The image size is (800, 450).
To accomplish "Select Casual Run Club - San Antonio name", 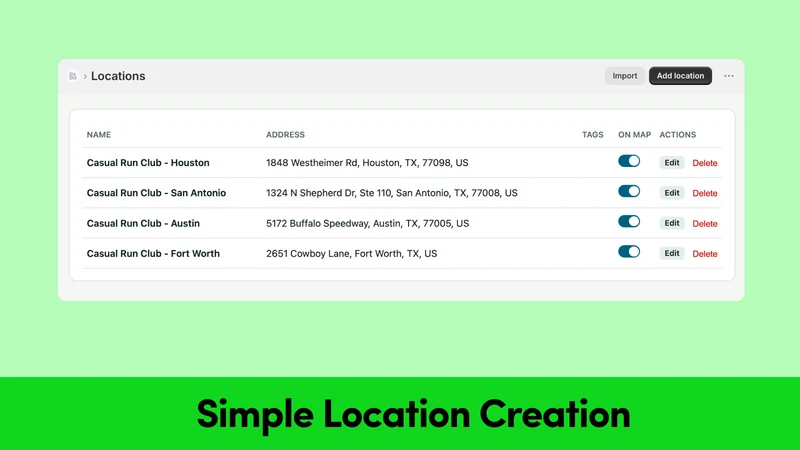I will 156,193.
